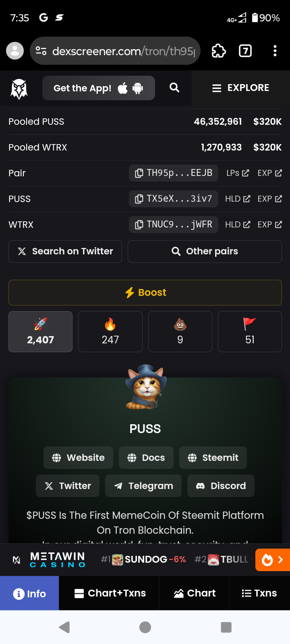Copy the PUSS token address TX5eX...3iv7
290x644 pixels.
(x=174, y=199)
